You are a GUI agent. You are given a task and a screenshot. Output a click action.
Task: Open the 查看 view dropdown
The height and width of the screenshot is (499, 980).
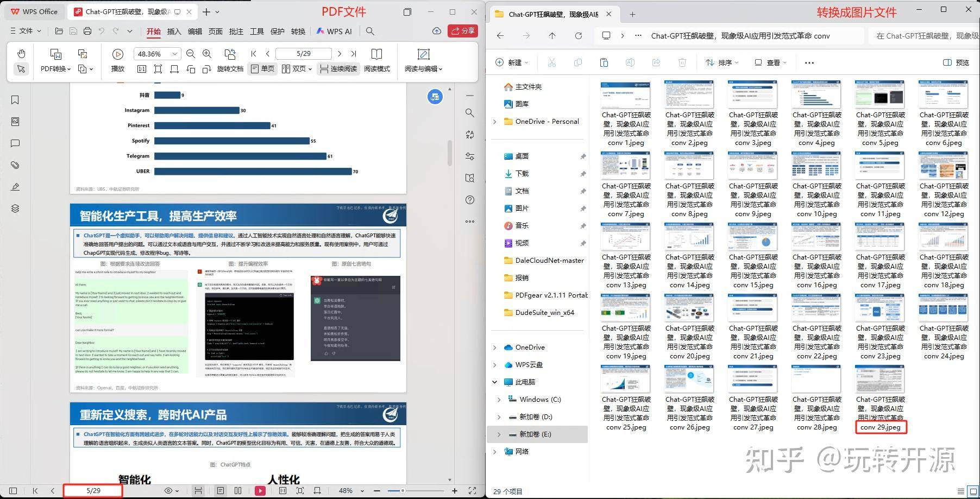[770, 62]
